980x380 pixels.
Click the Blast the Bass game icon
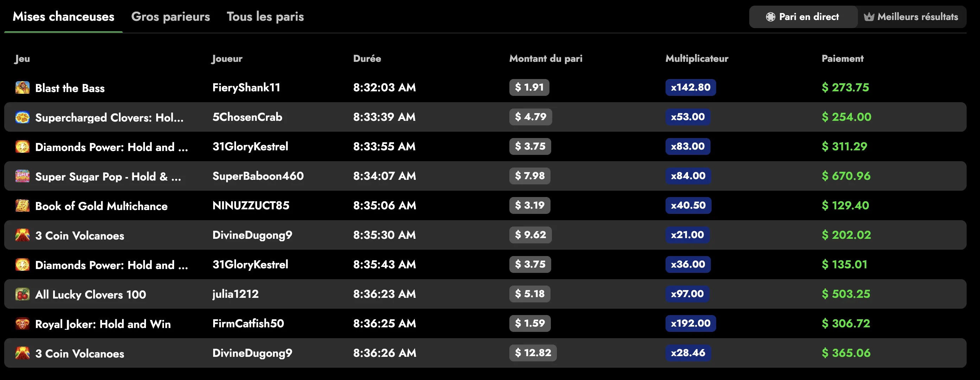point(23,87)
